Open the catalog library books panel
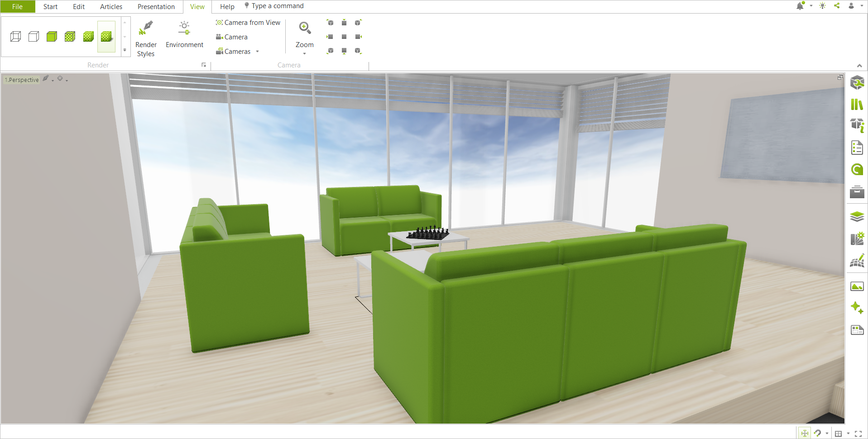Image resolution: width=868 pixels, height=439 pixels. pyautogui.click(x=857, y=105)
